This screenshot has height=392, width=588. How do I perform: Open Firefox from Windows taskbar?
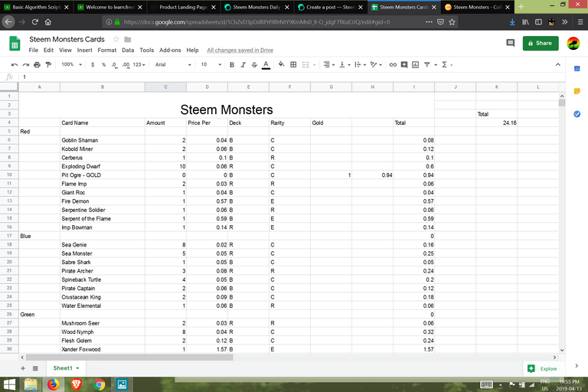click(x=54, y=384)
